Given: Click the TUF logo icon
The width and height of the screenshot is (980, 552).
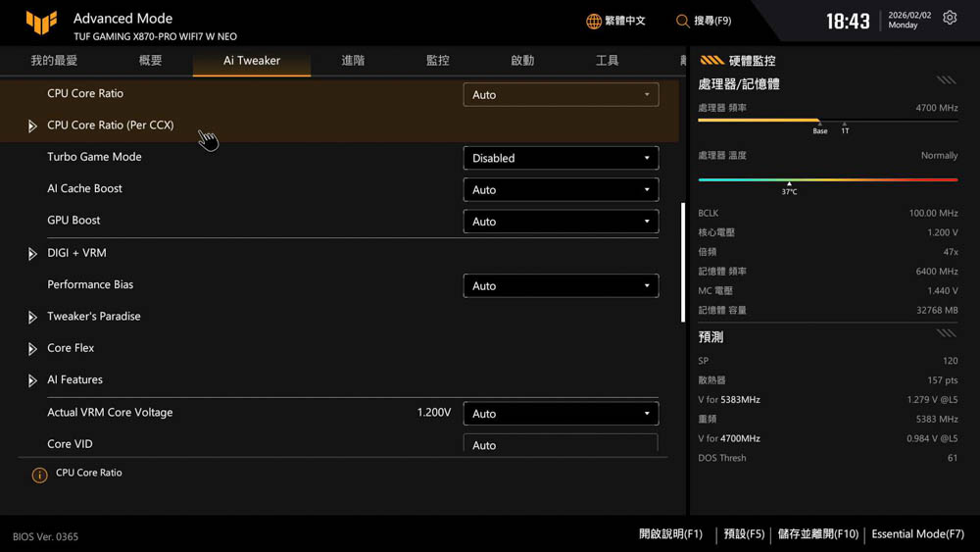Looking at the screenshot, I should click(41, 23).
